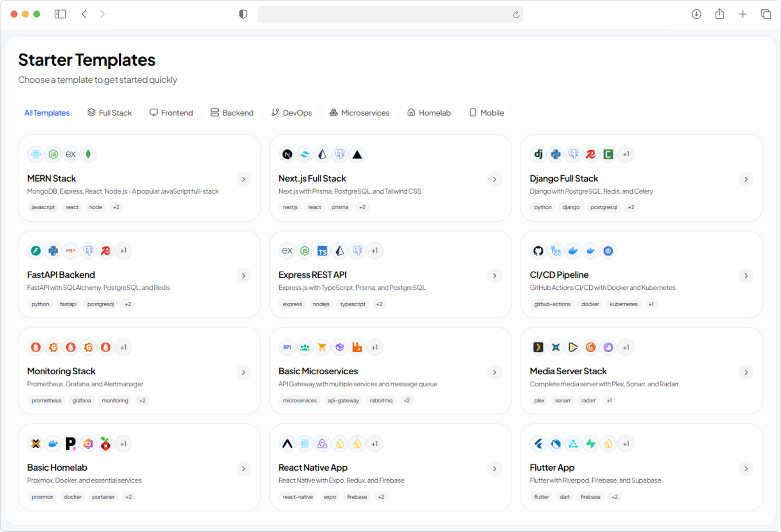
Task: Click the Tailwind CSS icon in Next.js card
Action: (x=305, y=154)
